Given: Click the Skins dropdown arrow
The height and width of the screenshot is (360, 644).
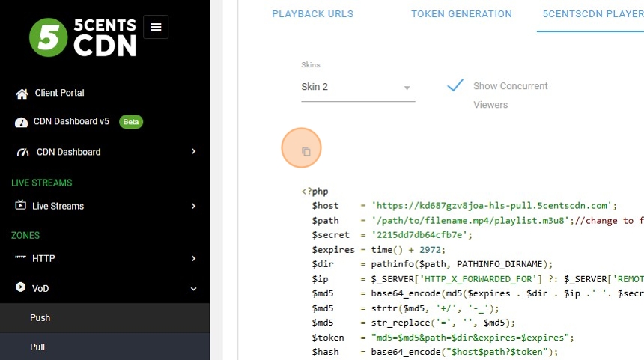Looking at the screenshot, I should pos(407,88).
